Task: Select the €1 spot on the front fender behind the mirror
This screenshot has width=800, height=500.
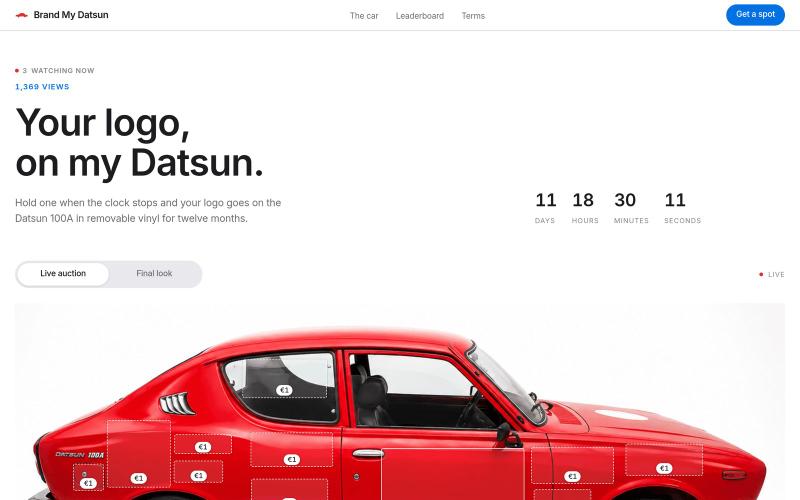Action: point(572,465)
